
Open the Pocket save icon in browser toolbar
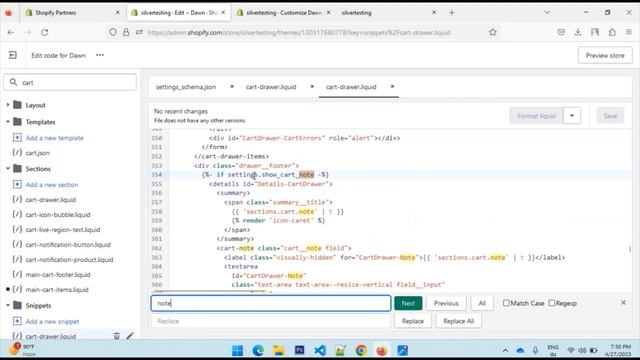tap(561, 32)
